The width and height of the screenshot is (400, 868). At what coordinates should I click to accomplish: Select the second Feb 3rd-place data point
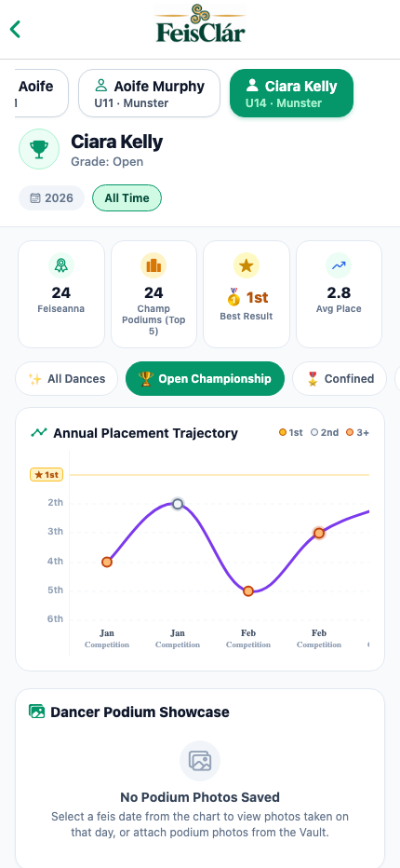tap(319, 533)
